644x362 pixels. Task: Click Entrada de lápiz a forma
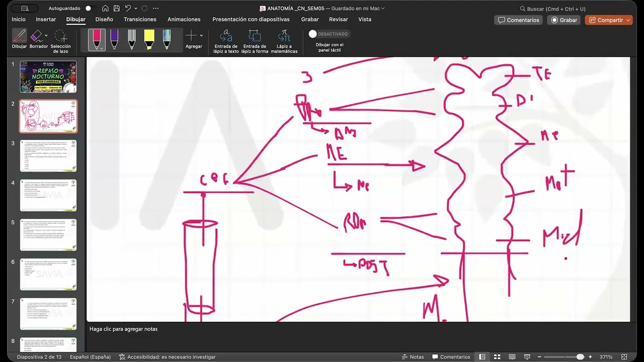(x=255, y=41)
